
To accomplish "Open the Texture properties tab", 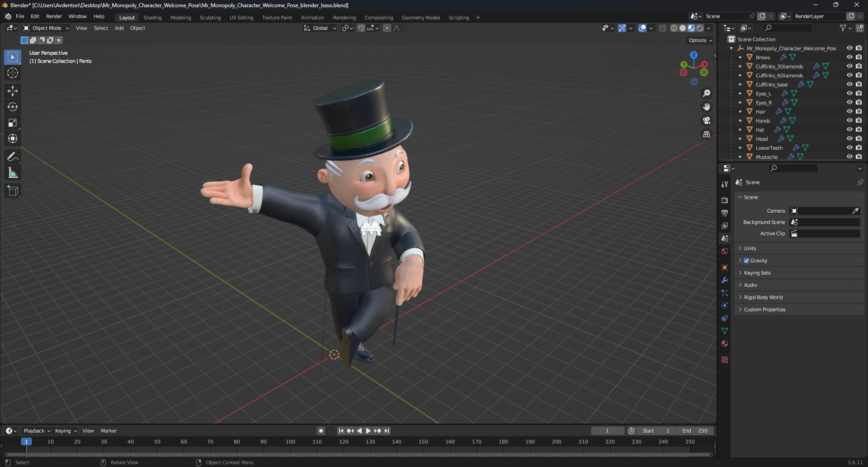I will pyautogui.click(x=725, y=360).
